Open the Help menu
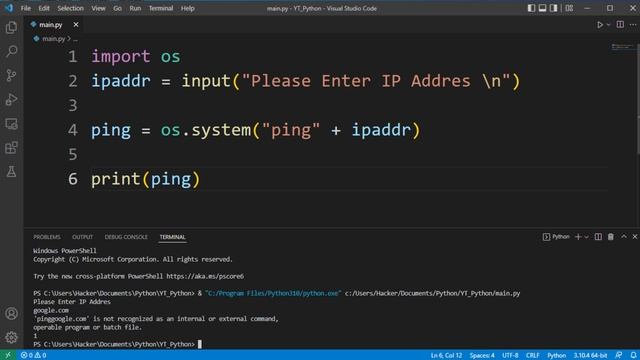This screenshot has width=640, height=360. (188, 8)
